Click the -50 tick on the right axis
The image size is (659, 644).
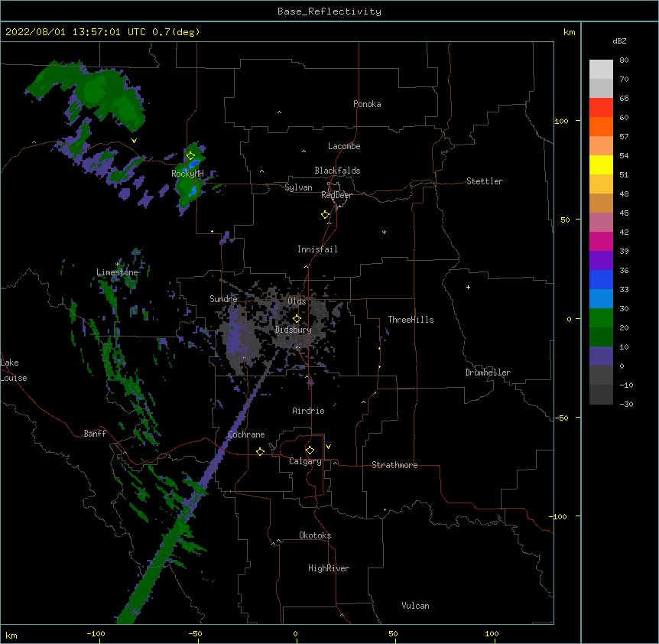(562, 418)
